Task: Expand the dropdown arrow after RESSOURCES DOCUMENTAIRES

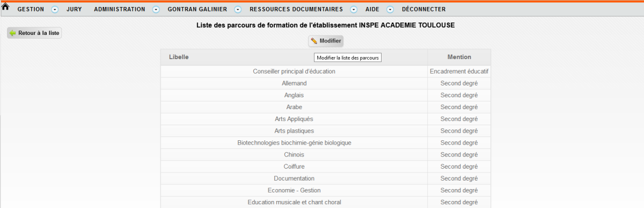Action: (x=354, y=10)
